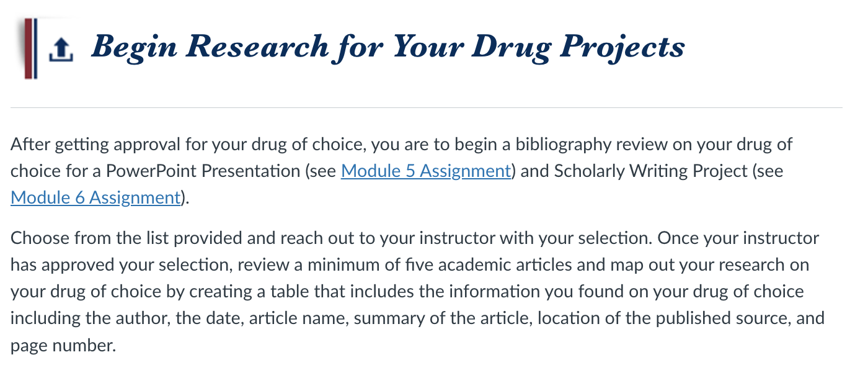Click the red vertical bar left of the heading
The image size is (868, 365).
[x=28, y=48]
